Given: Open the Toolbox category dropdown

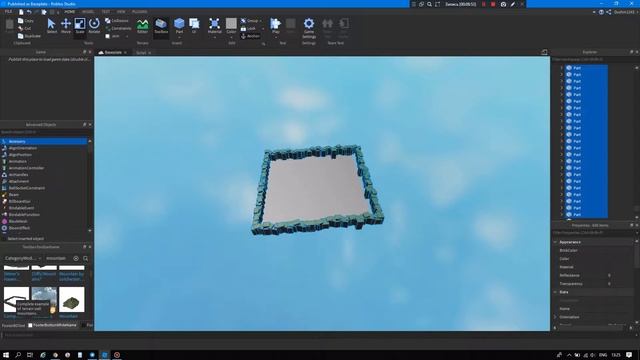Looking at the screenshot, I should pos(23,258).
